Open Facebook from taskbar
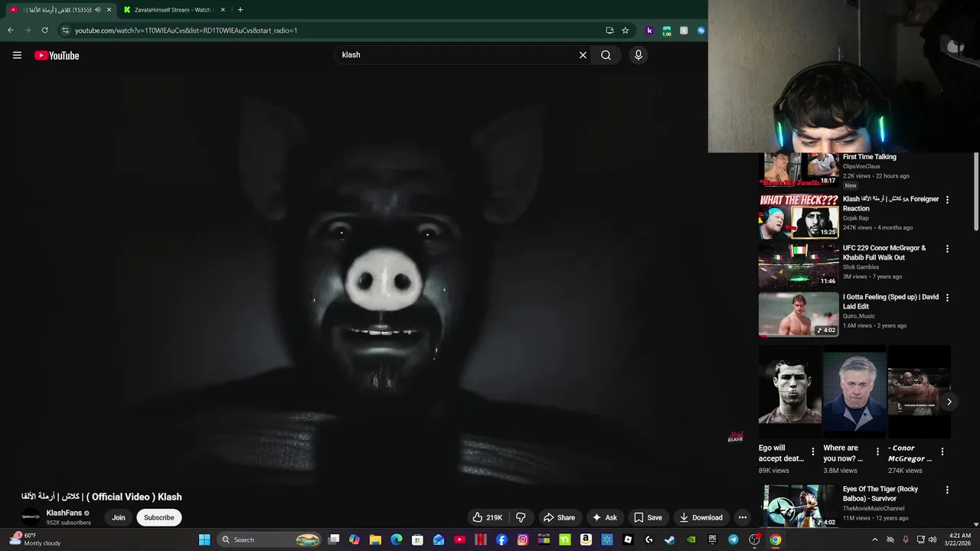980x551 pixels. 501,540
